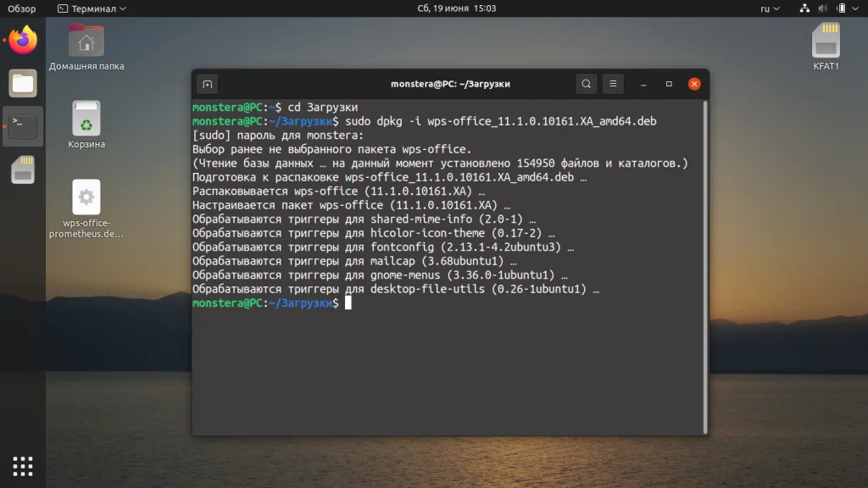Viewport: 868px width, 488px height.
Task: Open the removable drive icon in dock
Action: (23, 169)
